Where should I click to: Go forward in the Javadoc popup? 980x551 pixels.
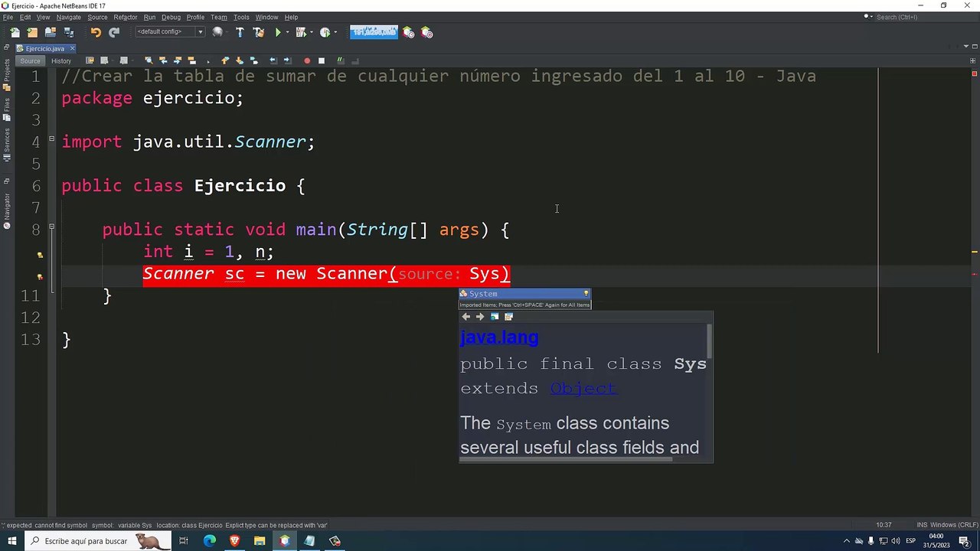tap(480, 317)
